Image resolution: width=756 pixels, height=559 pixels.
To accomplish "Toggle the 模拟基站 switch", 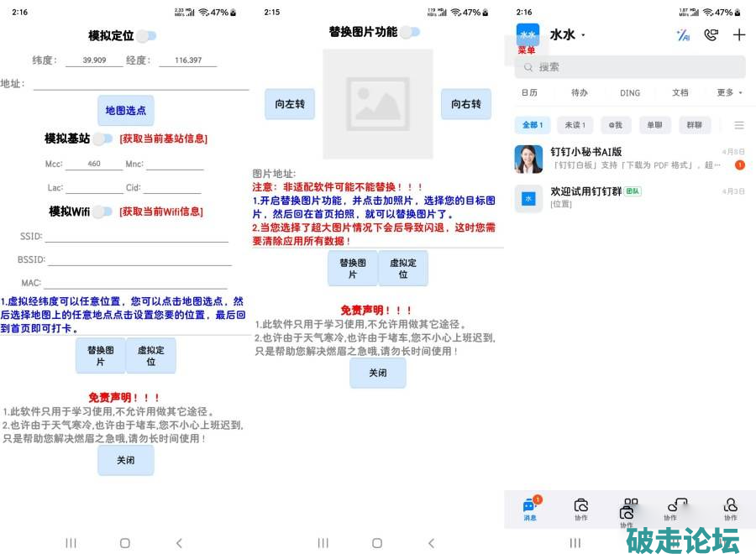I will point(102,138).
